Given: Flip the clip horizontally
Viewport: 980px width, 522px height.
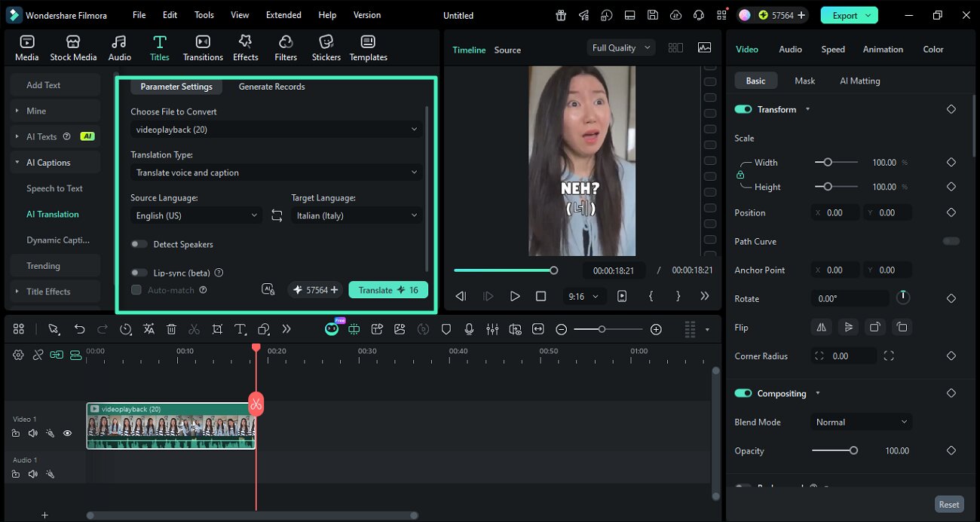Looking at the screenshot, I should pos(822,328).
